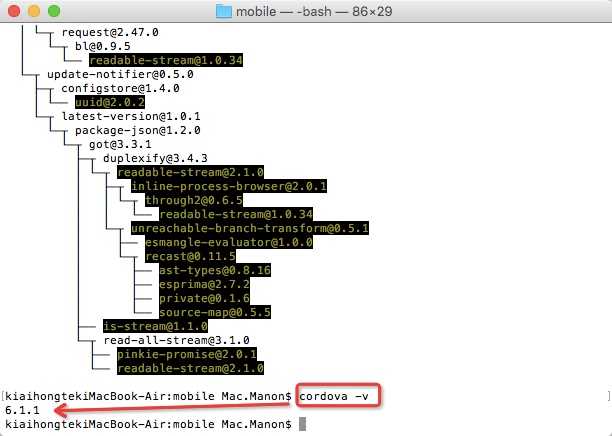Image resolution: width=612 pixels, height=436 pixels.
Task: Click the 'source-map@0.5.5' entry
Action: click(215, 313)
